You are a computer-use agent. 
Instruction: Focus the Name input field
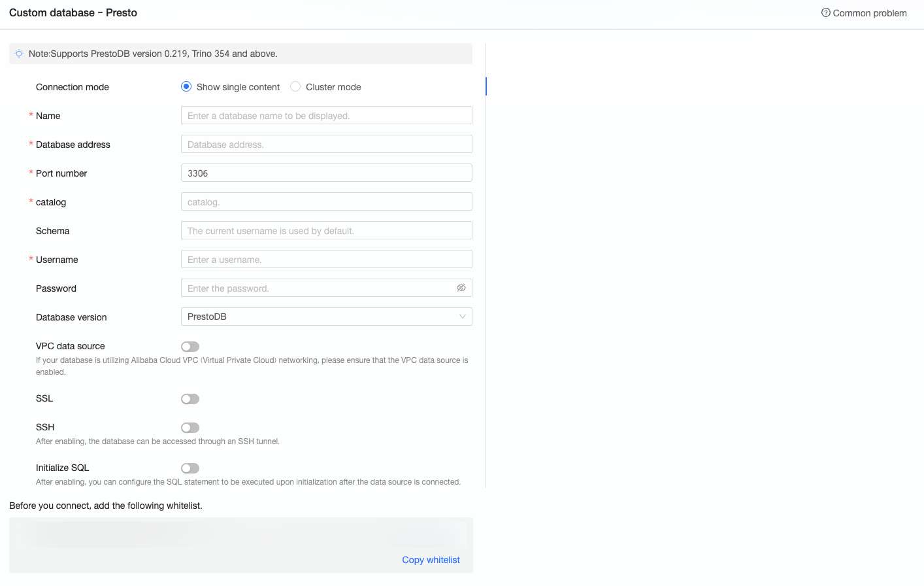(x=326, y=116)
